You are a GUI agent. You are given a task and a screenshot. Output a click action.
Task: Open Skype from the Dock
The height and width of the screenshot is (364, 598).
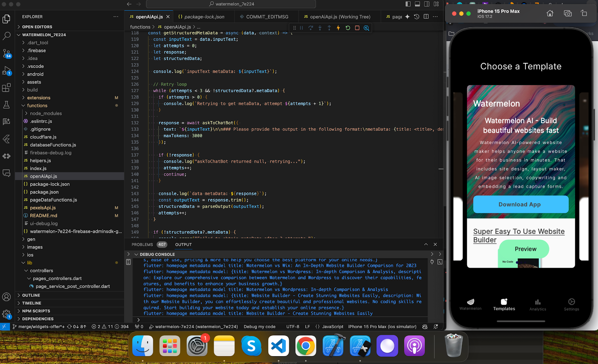(251, 346)
